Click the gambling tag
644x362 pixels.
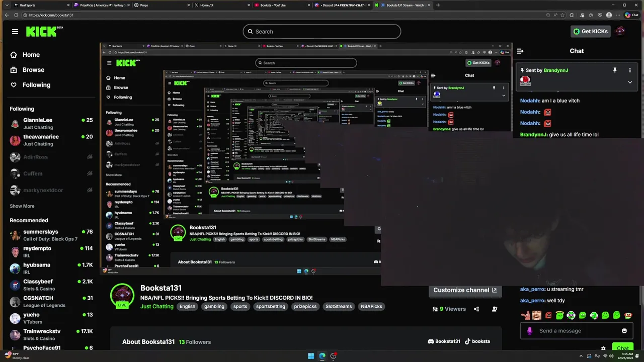(x=214, y=306)
